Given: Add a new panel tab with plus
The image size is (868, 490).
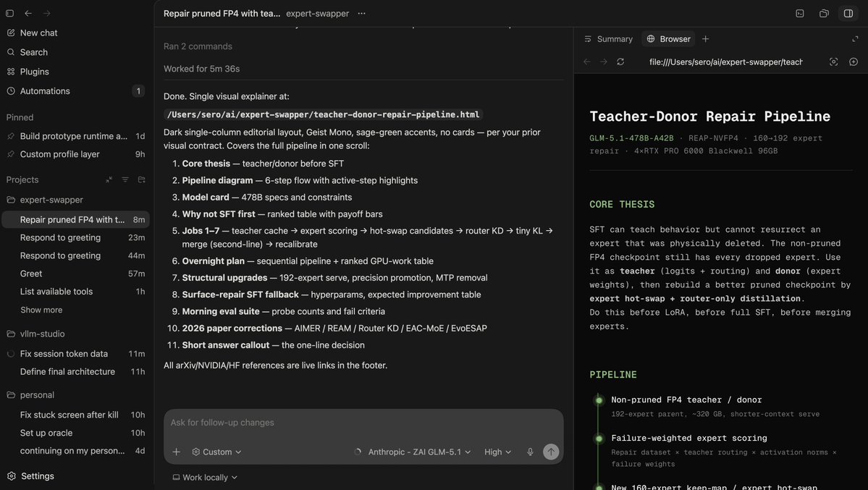Looking at the screenshot, I should (x=705, y=39).
